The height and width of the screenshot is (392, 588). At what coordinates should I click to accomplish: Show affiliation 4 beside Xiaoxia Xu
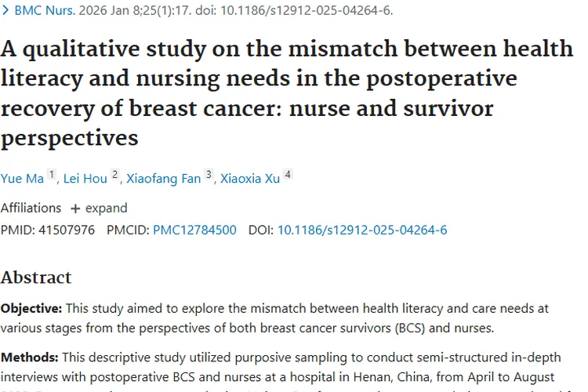pyautogui.click(x=288, y=175)
